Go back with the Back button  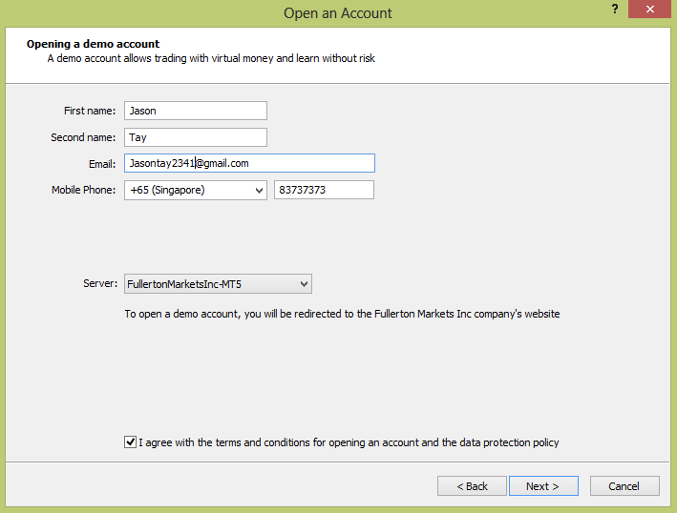472,486
